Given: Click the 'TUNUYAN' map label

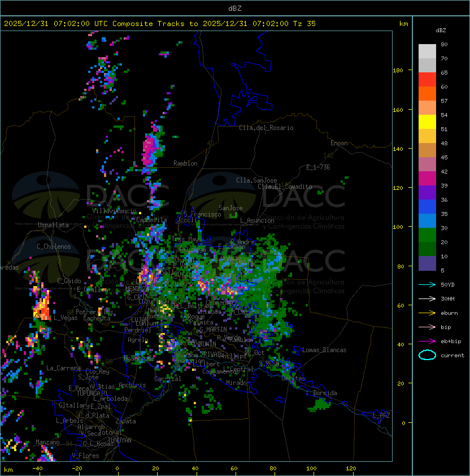Looking at the screenshot, I should point(120,440).
